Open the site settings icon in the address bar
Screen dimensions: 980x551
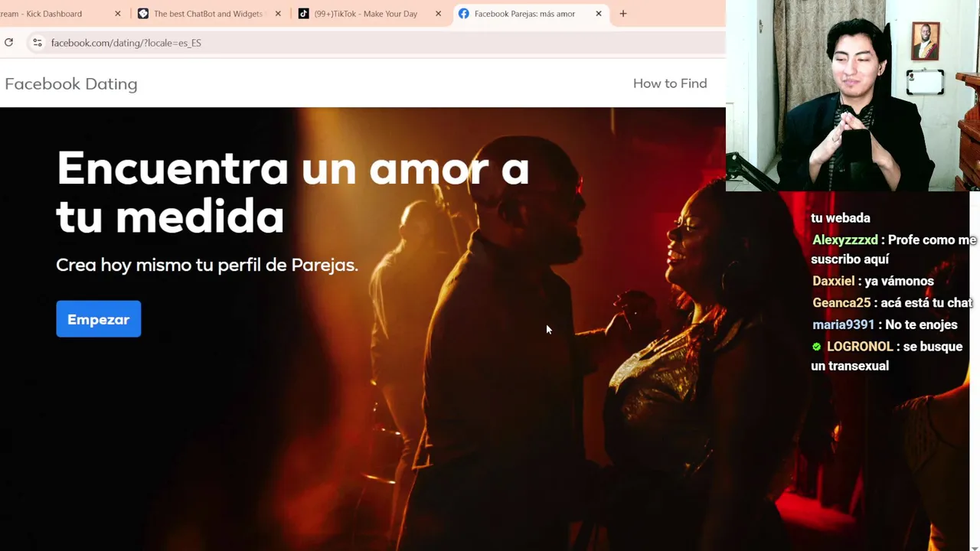click(37, 43)
